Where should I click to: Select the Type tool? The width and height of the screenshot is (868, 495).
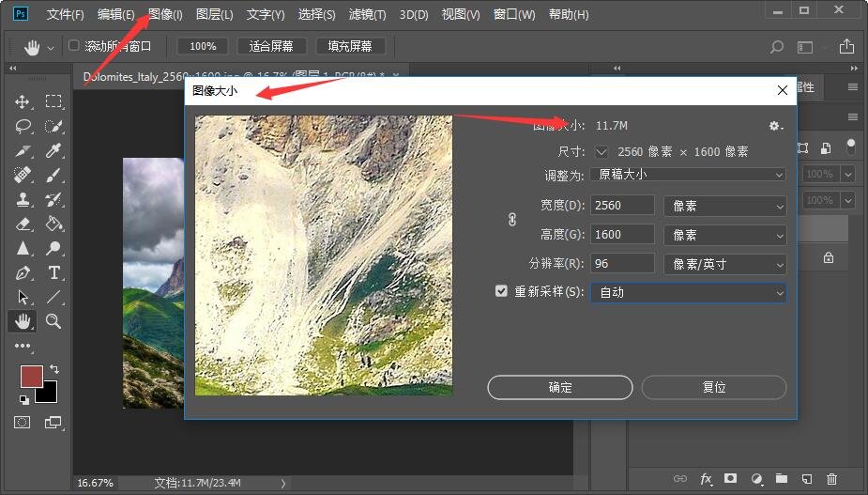click(x=53, y=272)
